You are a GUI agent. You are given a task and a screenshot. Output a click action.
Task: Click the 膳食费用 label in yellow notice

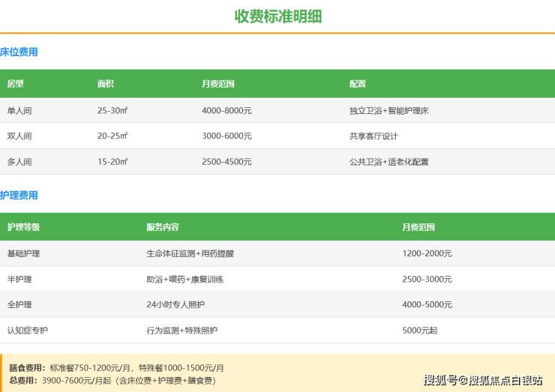[x=27, y=368]
